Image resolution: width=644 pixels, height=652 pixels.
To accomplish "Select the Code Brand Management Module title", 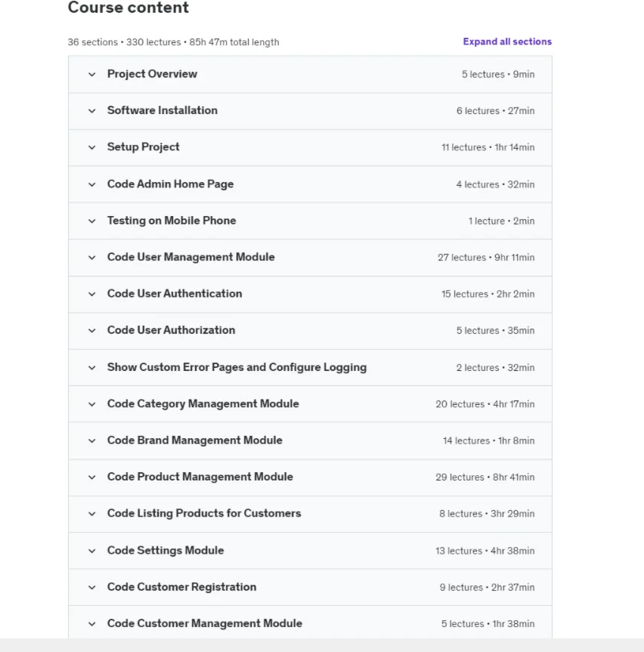I will 194,440.
